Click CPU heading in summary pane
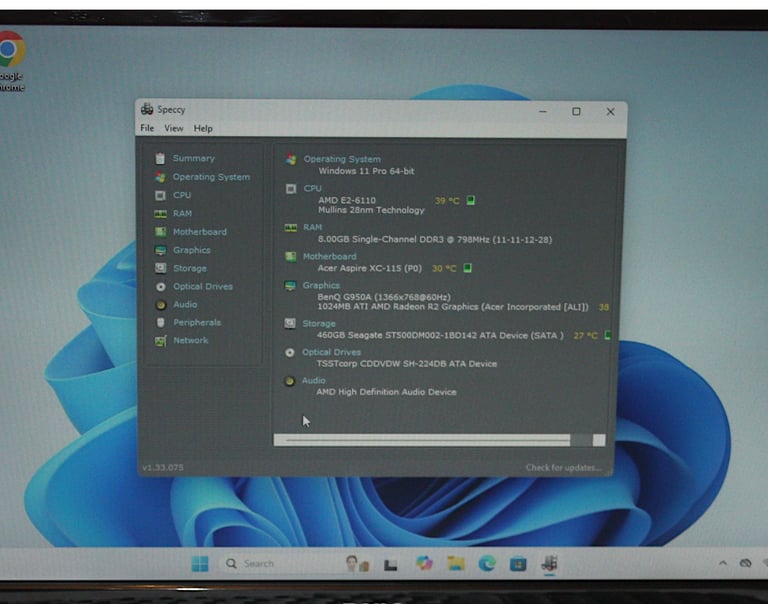The width and height of the screenshot is (768, 604). [312, 188]
